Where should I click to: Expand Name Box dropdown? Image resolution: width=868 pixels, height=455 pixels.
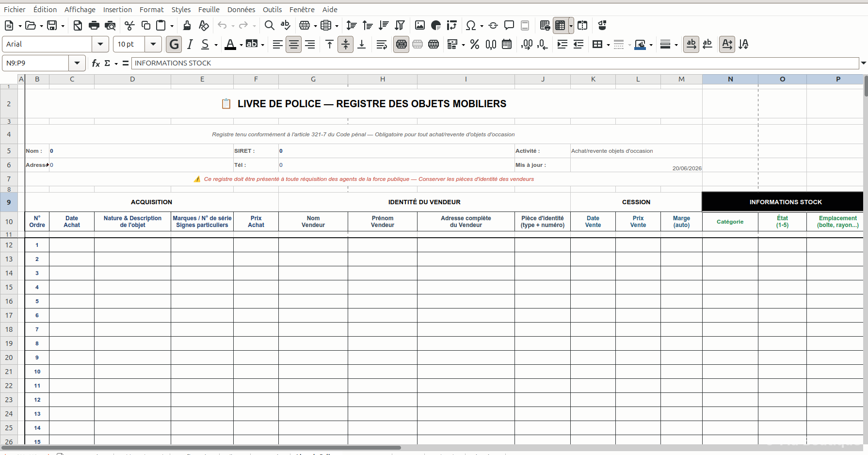[77, 63]
